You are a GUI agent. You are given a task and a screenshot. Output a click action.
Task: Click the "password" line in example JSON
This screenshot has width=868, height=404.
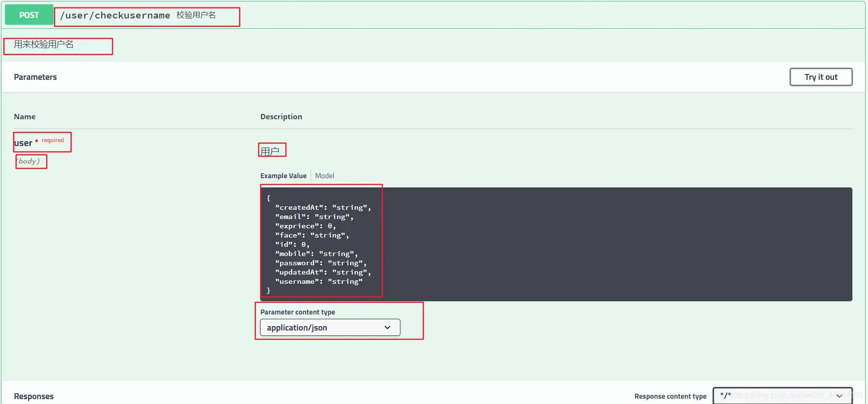[321, 263]
